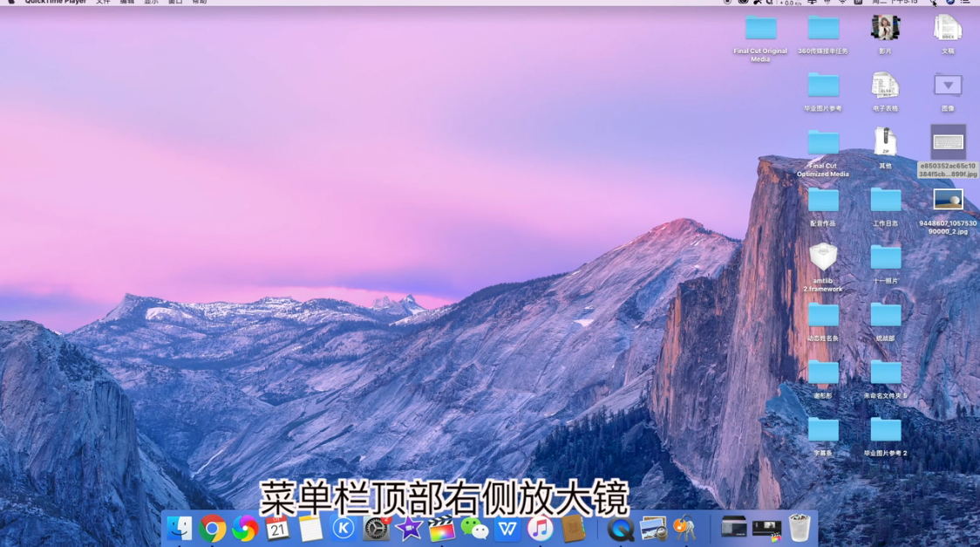Screen dimensions: 980x547
Task: Restore first minimized window in dock
Action: (734, 528)
